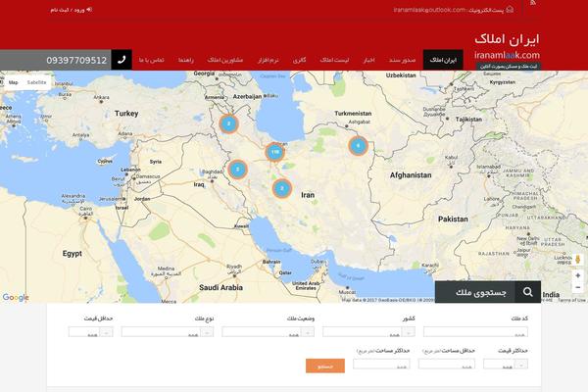Click the Turkey label on map
Screen dimensions: 588x392
[126, 114]
